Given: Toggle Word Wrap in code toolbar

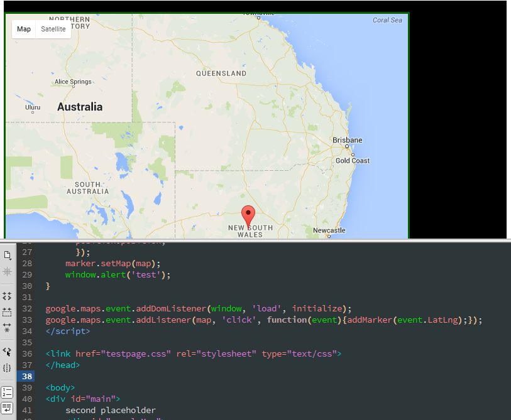Looking at the screenshot, I should point(7,408).
